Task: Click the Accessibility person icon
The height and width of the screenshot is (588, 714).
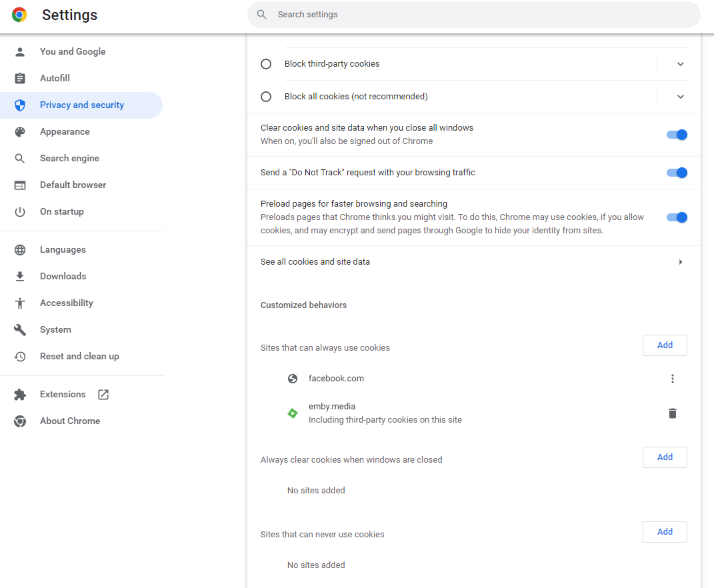Action: (20, 303)
